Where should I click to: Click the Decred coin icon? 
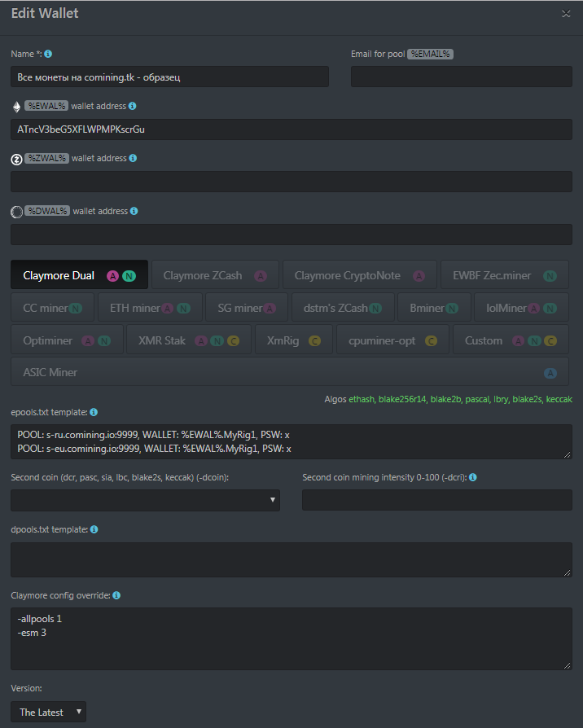[17, 213]
